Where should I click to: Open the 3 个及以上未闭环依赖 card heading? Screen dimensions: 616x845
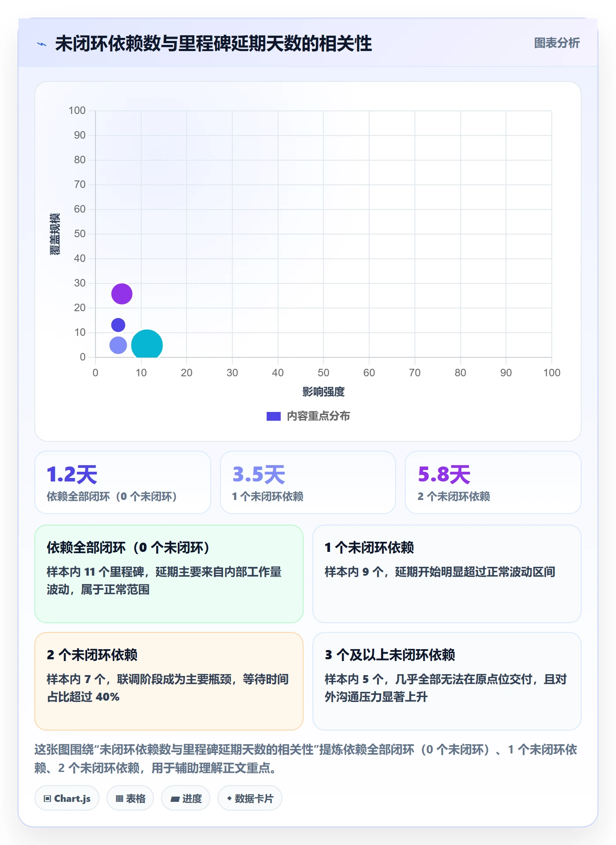(390, 655)
